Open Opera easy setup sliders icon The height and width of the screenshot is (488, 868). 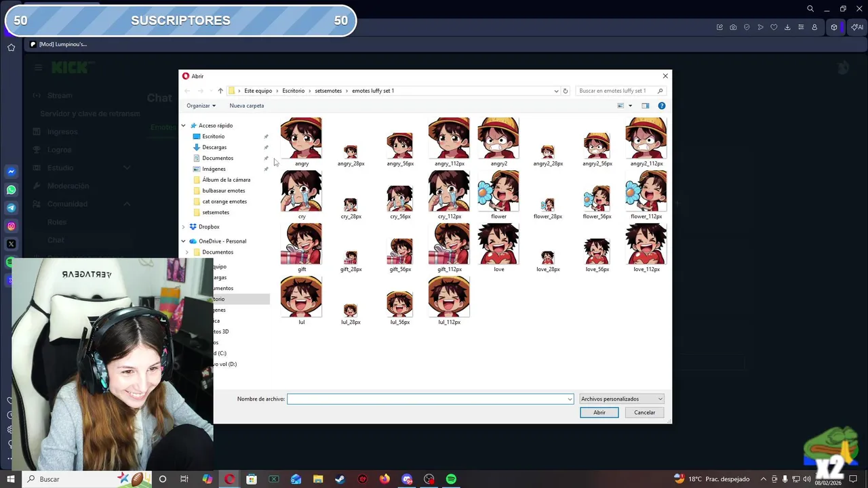point(801,27)
